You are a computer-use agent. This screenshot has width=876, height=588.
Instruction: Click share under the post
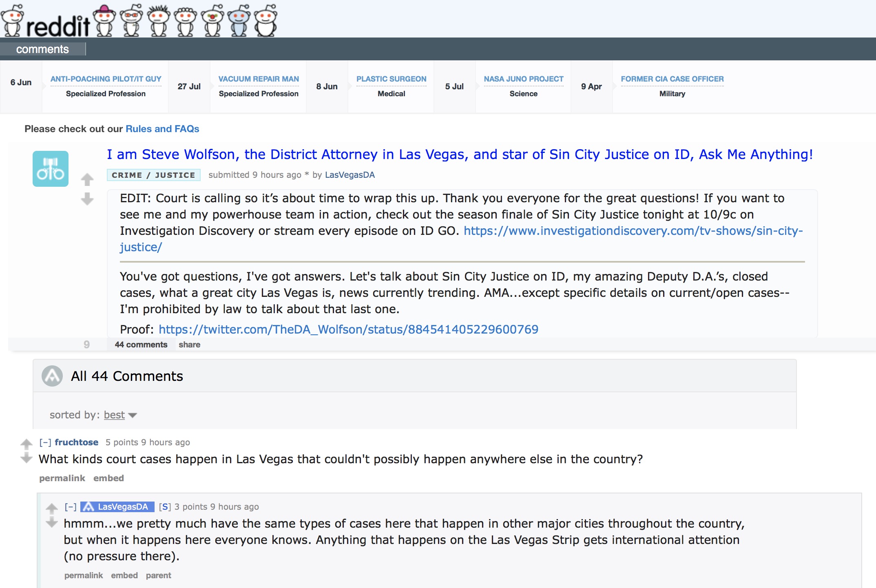[189, 345]
